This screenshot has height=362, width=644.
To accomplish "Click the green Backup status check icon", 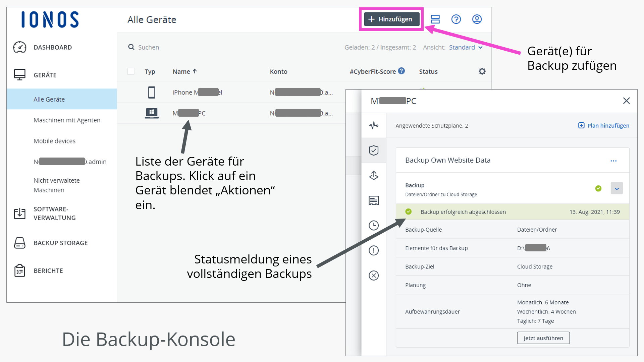I will [598, 188].
